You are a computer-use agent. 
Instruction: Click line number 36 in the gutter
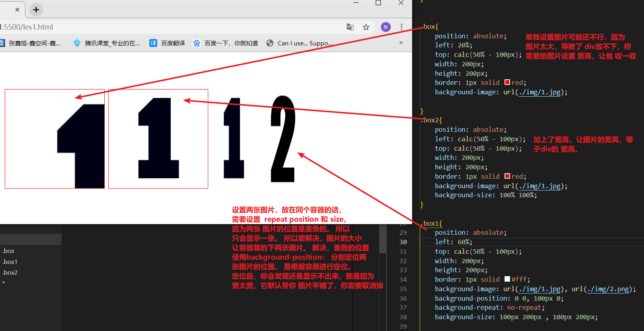click(x=403, y=298)
